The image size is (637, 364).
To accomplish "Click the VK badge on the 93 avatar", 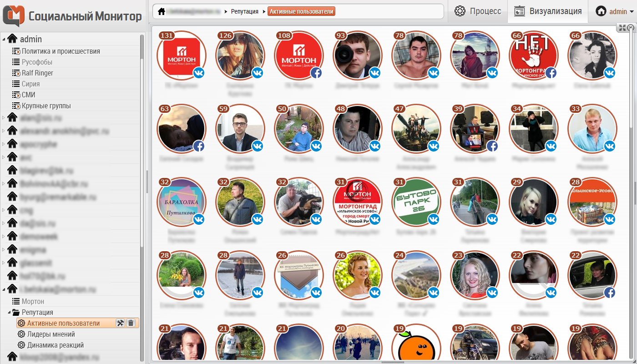I will tap(375, 72).
